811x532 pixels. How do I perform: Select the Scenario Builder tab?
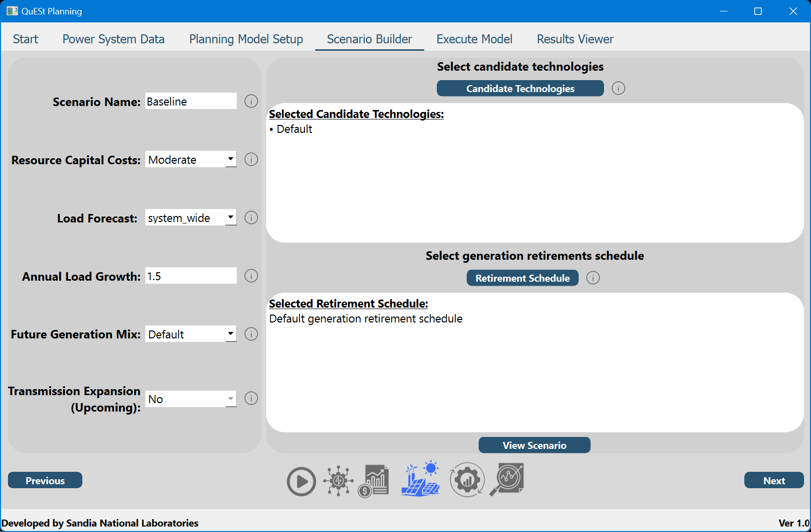point(370,39)
